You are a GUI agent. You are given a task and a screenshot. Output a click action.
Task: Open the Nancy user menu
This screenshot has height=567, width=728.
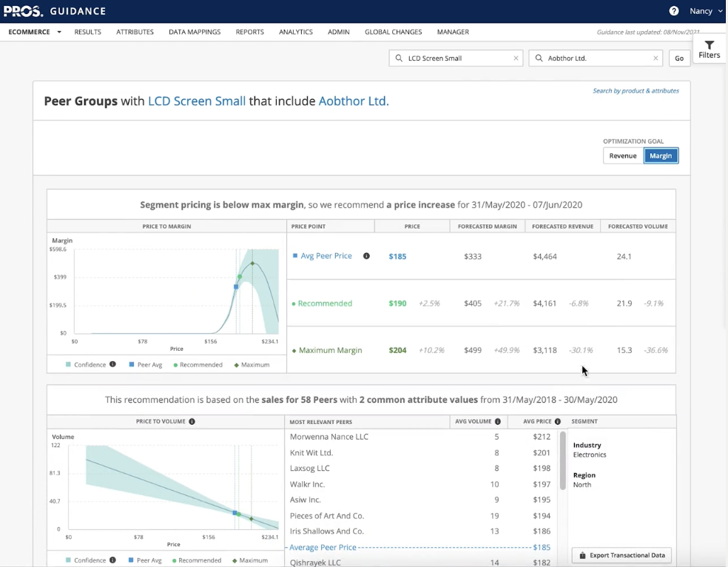coord(706,11)
